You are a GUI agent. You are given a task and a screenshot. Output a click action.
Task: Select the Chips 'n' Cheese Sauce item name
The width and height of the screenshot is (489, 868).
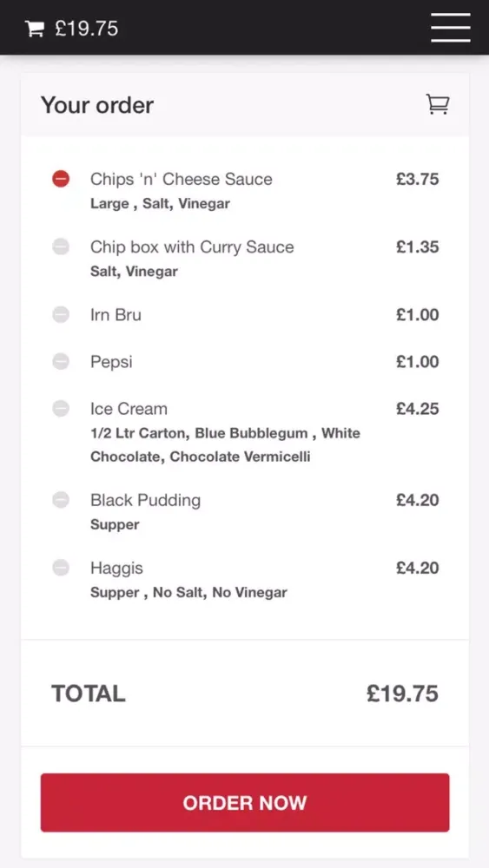click(x=181, y=179)
